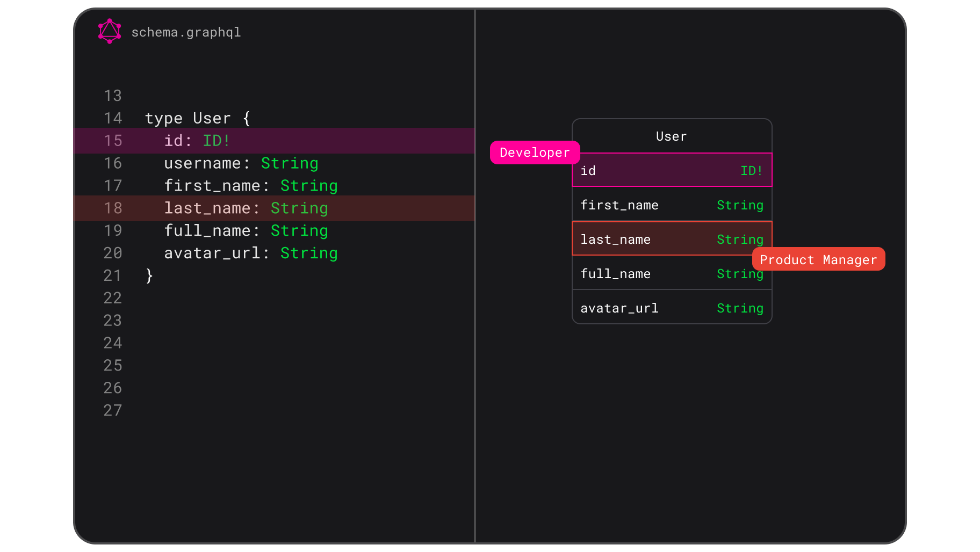
Task: Click the closing brace on line 21
Action: [149, 276]
